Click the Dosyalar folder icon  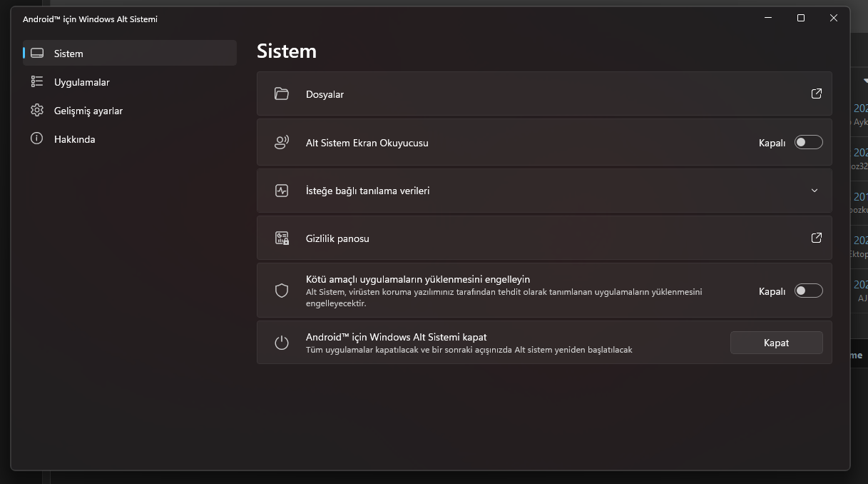(x=282, y=94)
